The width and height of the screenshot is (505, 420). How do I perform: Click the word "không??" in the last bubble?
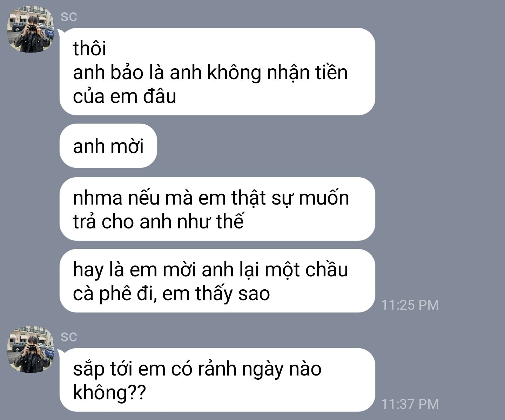109,393
